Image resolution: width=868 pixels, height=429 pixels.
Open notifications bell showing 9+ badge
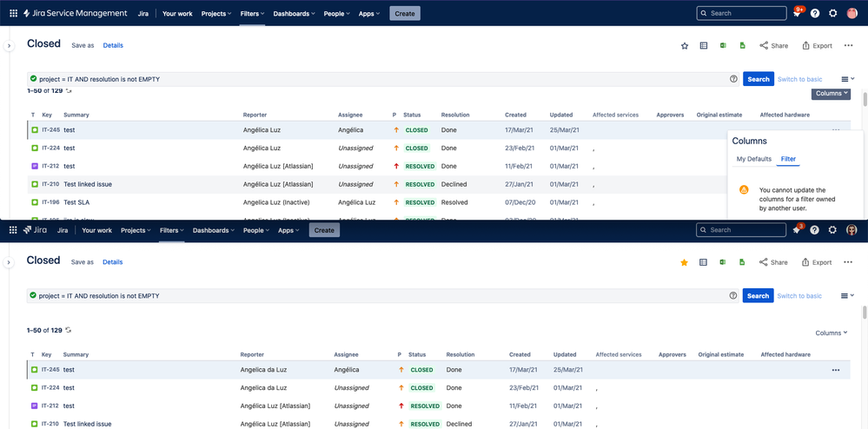pyautogui.click(x=797, y=13)
